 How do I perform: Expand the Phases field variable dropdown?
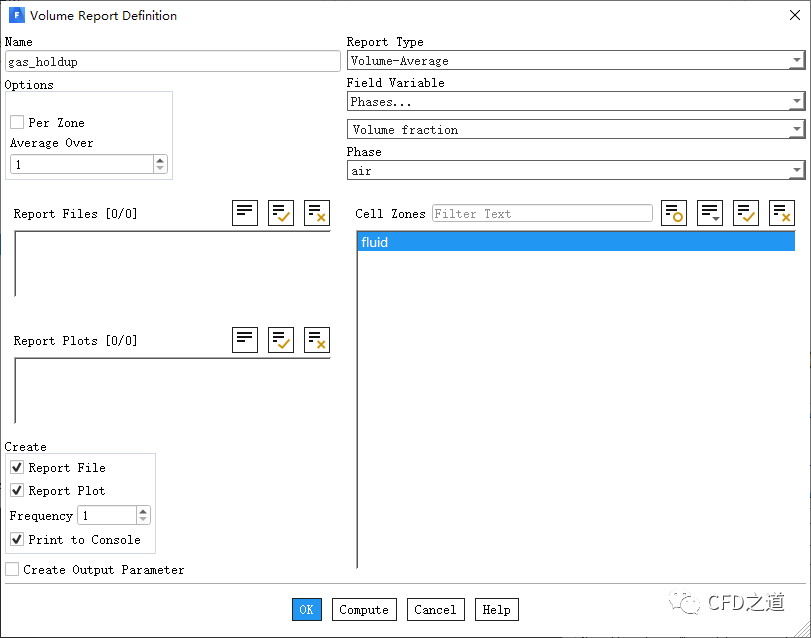[575, 102]
